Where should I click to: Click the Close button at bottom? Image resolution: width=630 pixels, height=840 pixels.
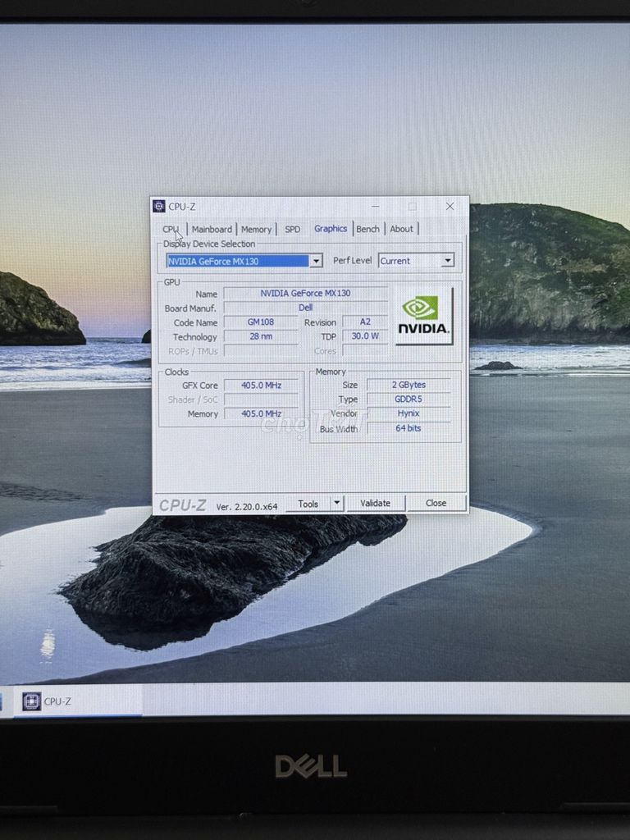436,503
